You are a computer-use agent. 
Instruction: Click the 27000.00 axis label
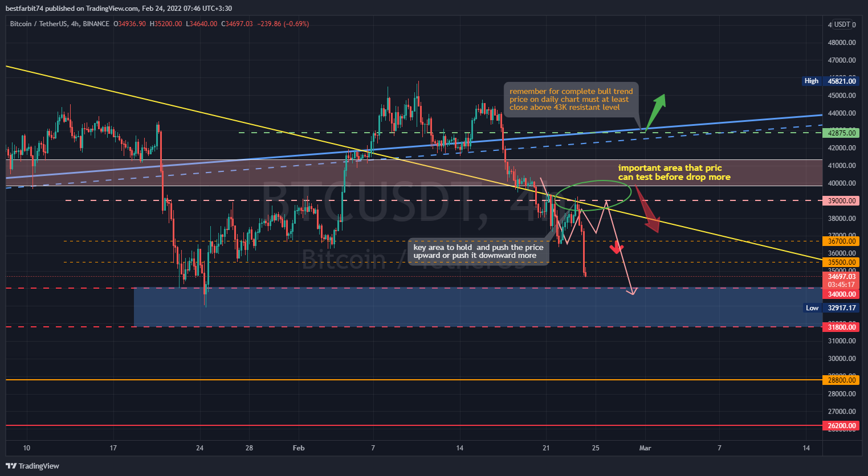pos(842,412)
